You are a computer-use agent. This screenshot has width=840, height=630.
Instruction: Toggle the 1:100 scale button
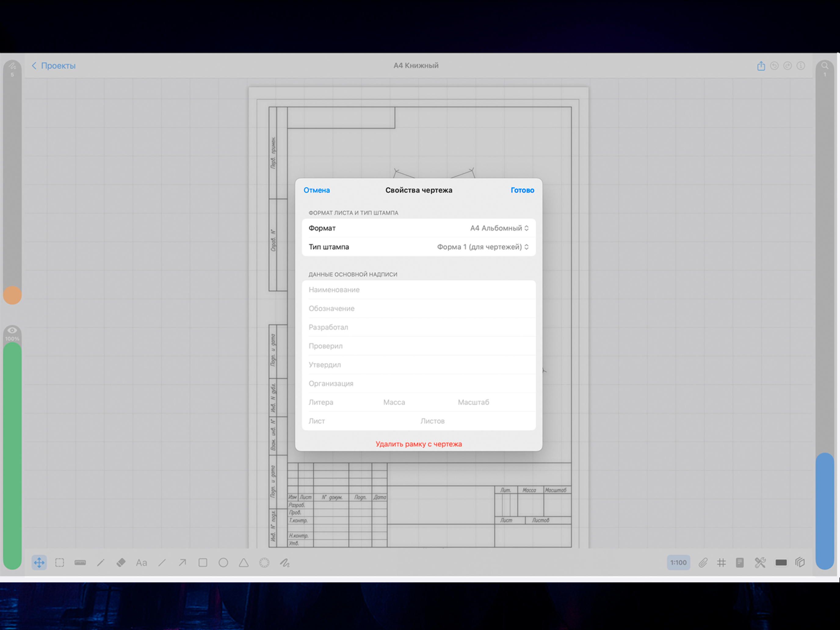pos(678,563)
